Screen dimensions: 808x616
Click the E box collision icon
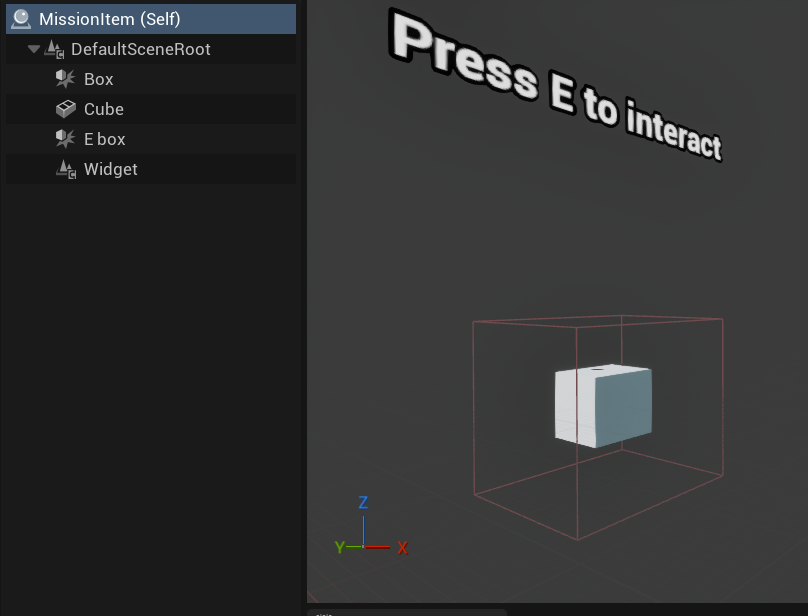click(65, 139)
